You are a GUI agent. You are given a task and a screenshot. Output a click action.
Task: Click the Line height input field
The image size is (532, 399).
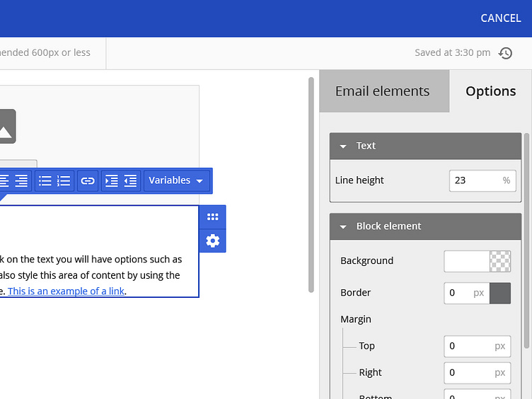[475, 180]
